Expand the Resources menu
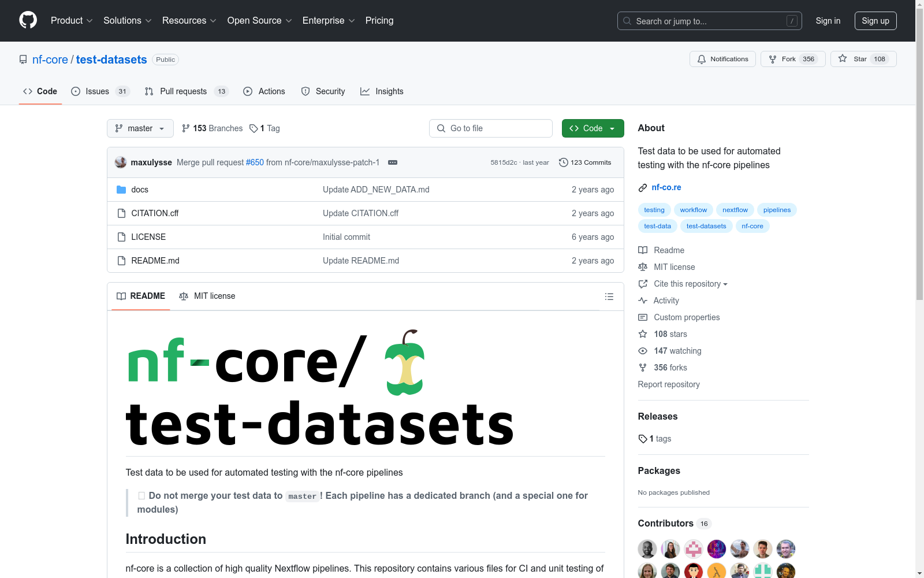Screen dimensions: 924x578 [x=189, y=21]
